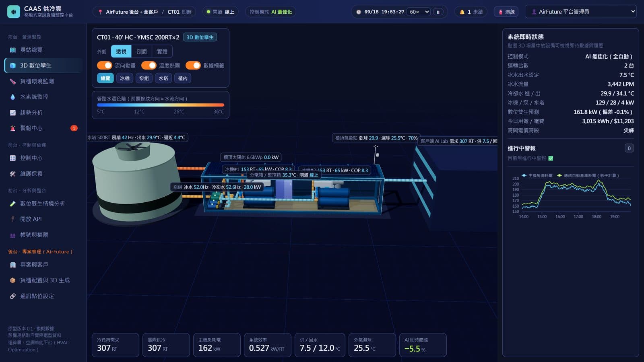Select the 冰機 camera preset
This screenshot has width=644, height=362.
125,78
